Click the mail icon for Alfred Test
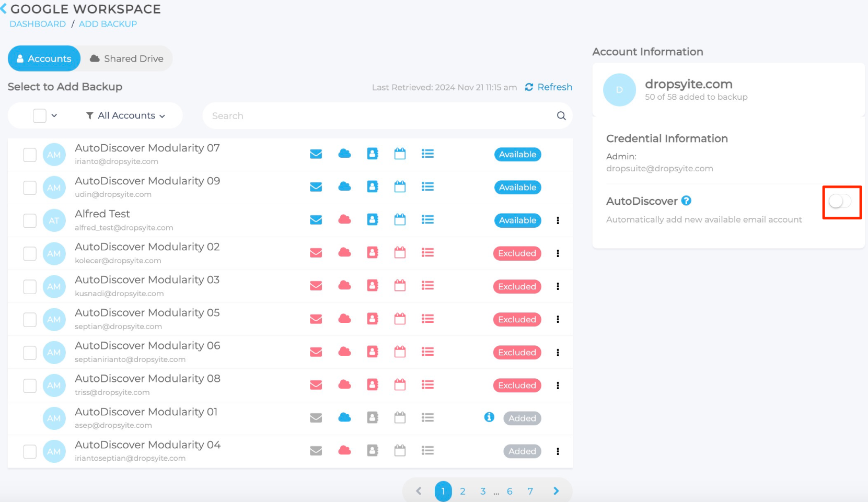Image resolution: width=868 pixels, height=502 pixels. coord(316,220)
